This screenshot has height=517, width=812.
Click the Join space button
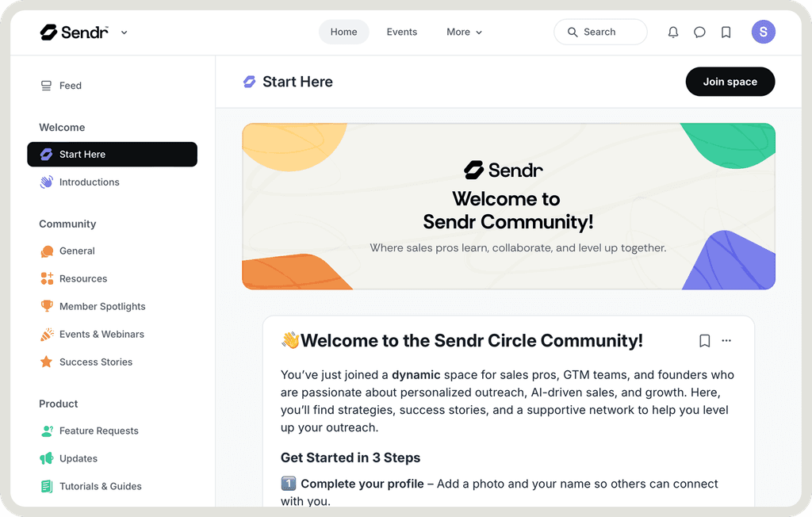730,81
